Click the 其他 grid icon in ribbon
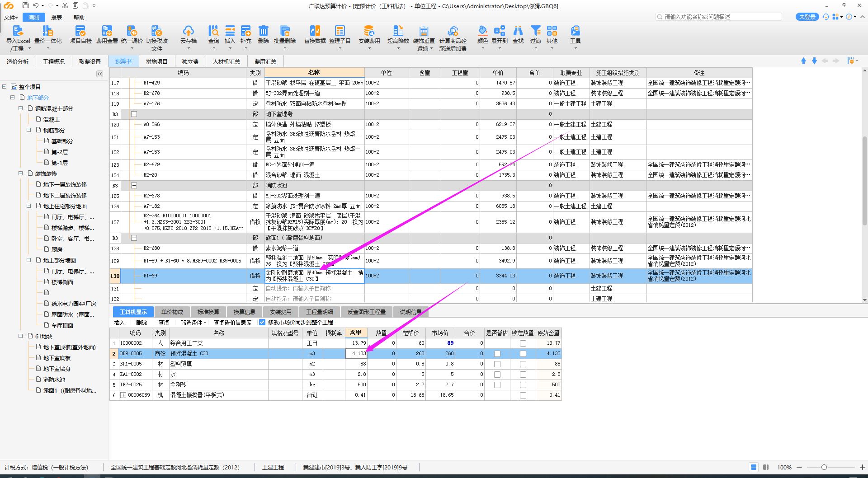 [x=552, y=31]
